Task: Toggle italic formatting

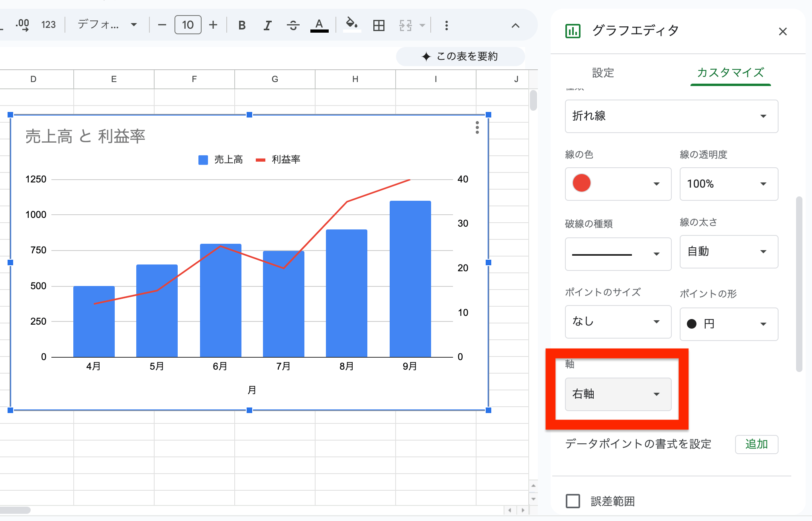Action: pos(267,25)
